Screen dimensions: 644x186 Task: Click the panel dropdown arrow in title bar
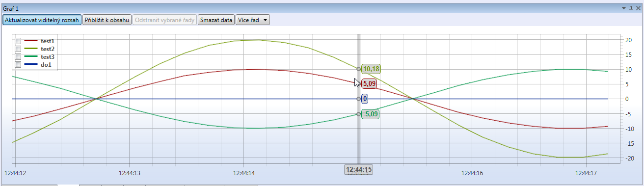click(624, 8)
